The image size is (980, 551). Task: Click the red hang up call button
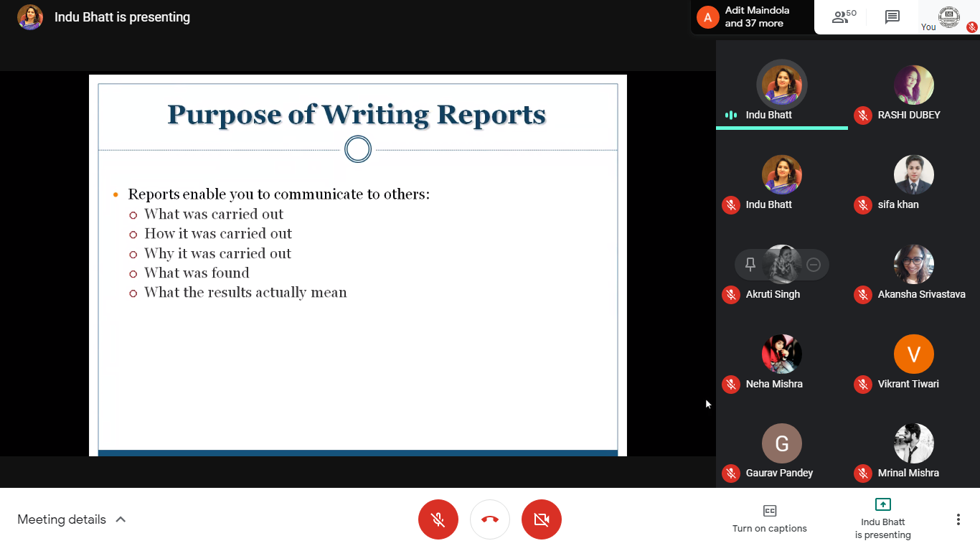pos(490,519)
